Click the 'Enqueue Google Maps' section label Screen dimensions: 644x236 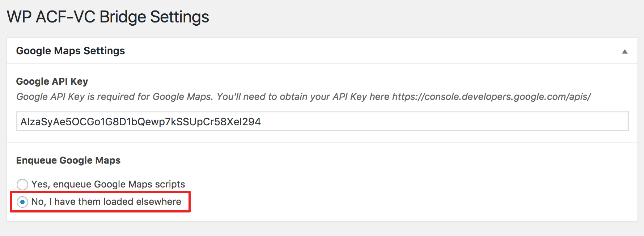pos(68,160)
